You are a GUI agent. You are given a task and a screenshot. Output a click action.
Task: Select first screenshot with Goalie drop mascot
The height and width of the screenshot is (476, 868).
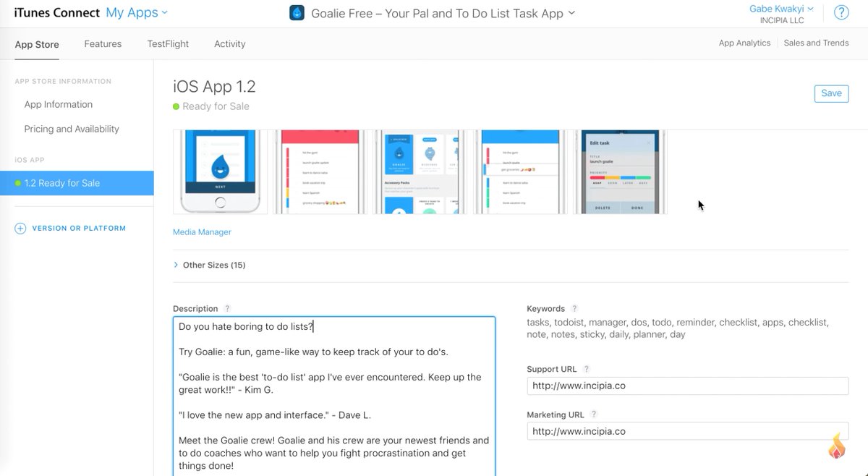(221, 172)
